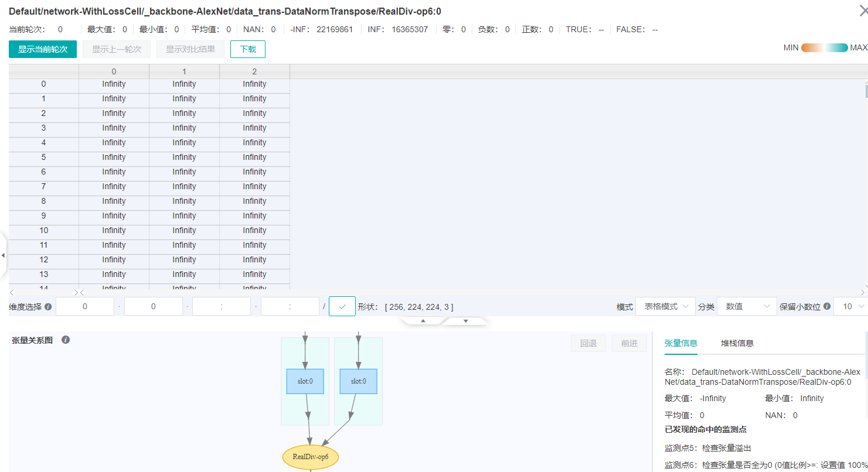Click the info icon beside 维度选择
Screen dimensions: 868x472
coord(48,307)
